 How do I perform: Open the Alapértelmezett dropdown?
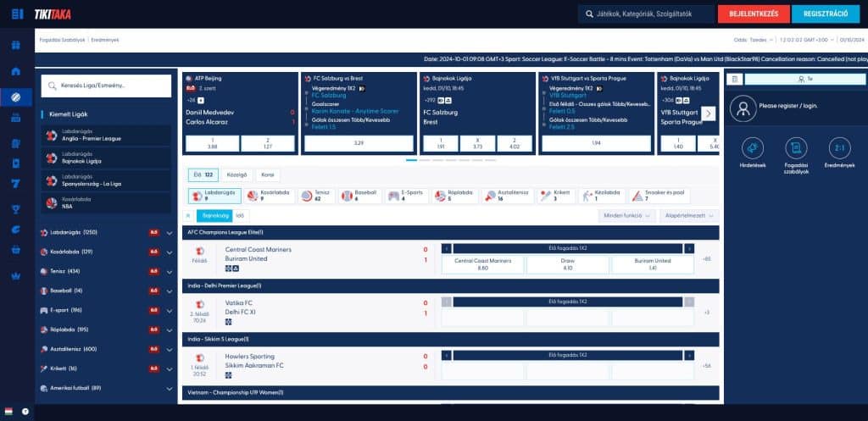point(688,216)
